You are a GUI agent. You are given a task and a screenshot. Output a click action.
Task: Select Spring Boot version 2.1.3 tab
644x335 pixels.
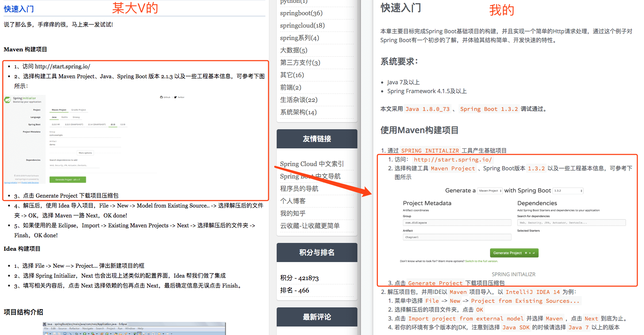click(113, 125)
